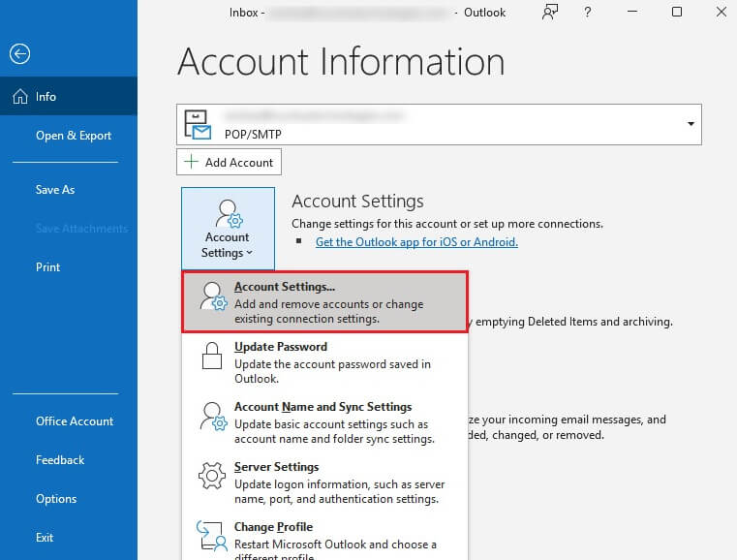Viewport: 737px width, 560px height.
Task: Go to Office Account in sidebar
Action: 75,421
